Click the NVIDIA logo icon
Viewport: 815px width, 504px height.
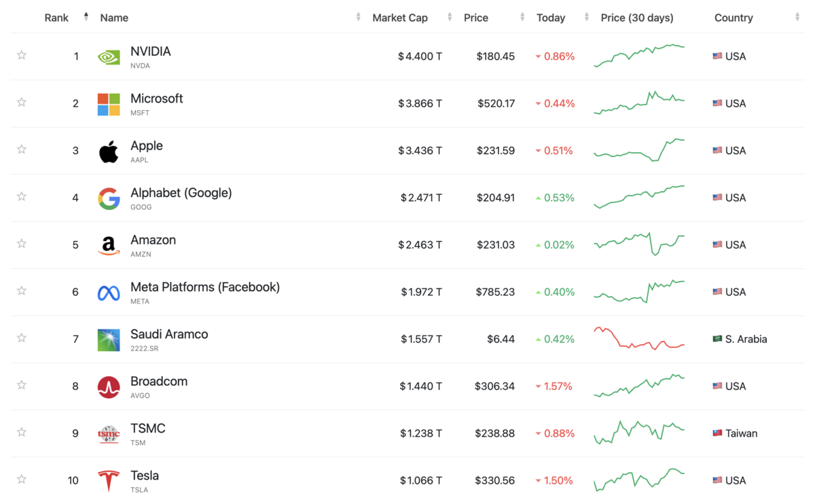point(109,57)
